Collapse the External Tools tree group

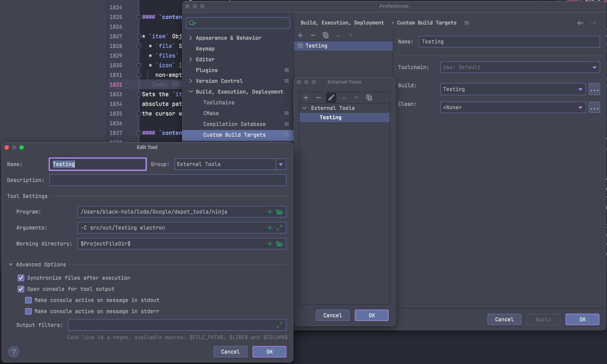tap(304, 108)
